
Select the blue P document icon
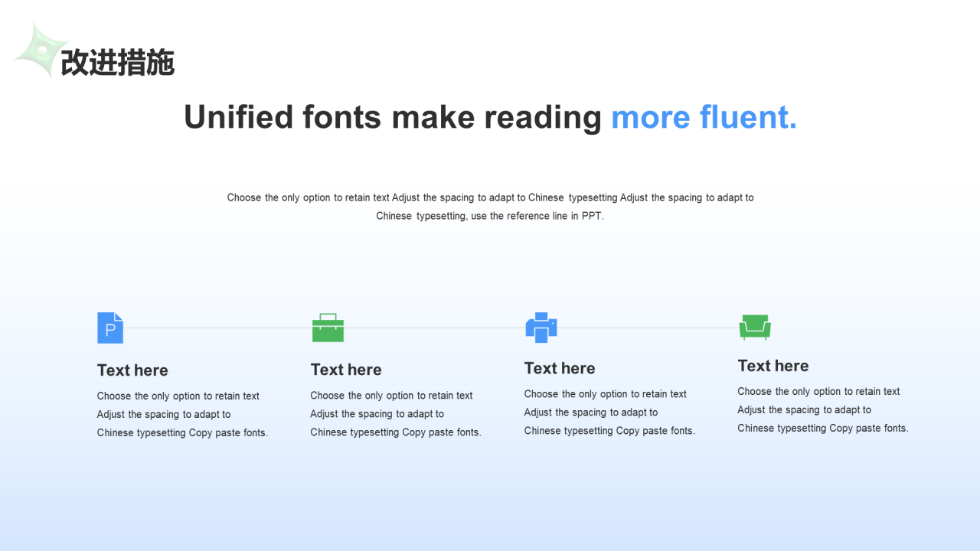109,328
